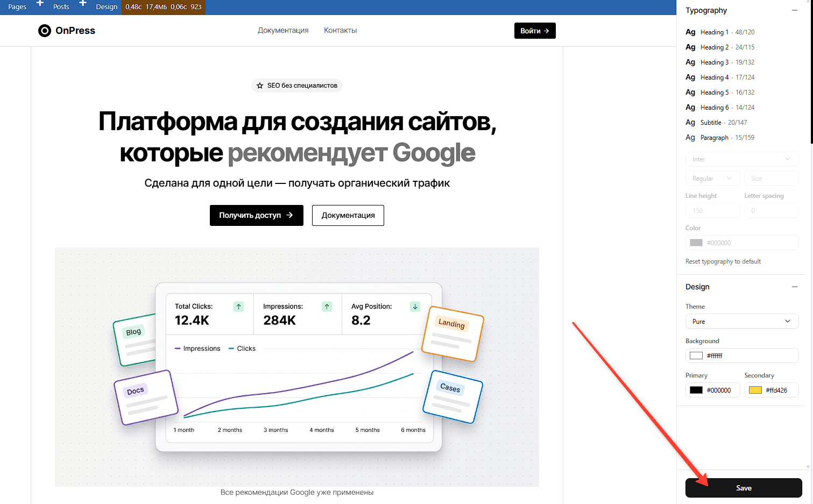Click the 6 months axis label
The image size is (813, 504).
click(x=413, y=430)
